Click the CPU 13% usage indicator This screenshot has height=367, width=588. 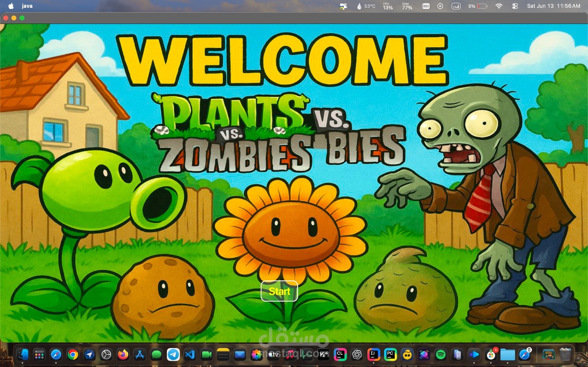click(x=388, y=6)
